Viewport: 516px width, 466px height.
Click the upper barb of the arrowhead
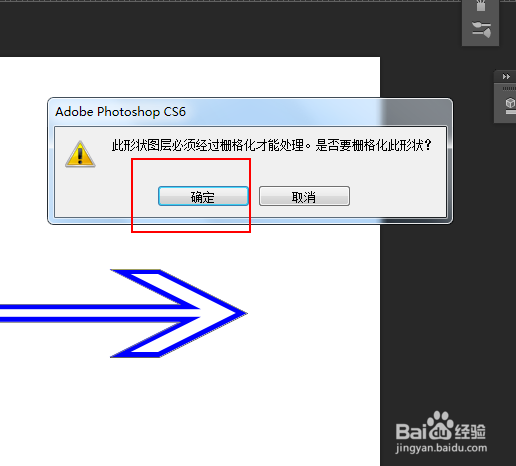click(x=157, y=285)
